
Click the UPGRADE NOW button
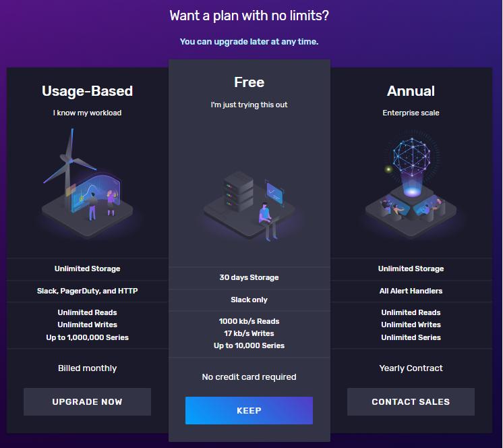87,401
